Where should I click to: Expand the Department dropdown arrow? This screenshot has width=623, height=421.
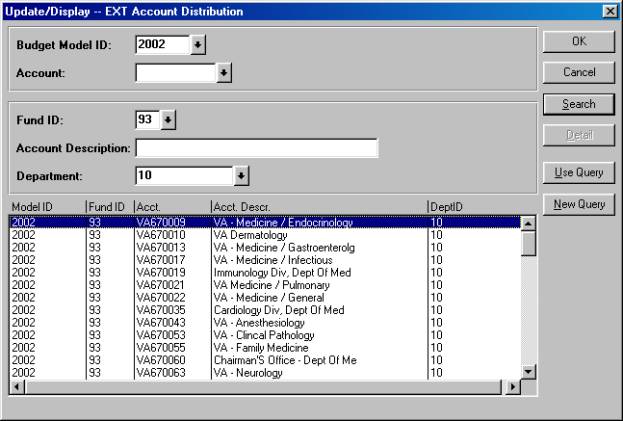(x=240, y=176)
